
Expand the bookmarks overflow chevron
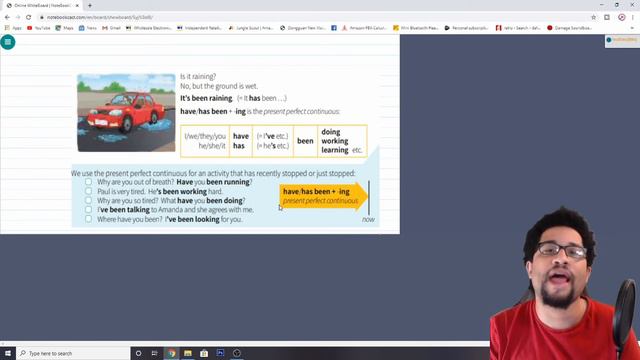click(632, 28)
